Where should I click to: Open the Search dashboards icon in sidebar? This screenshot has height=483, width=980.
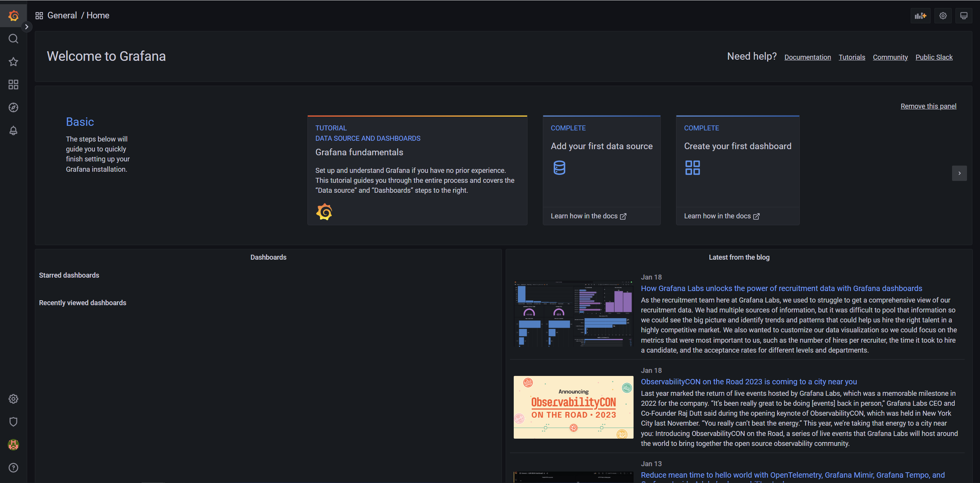[x=13, y=39]
